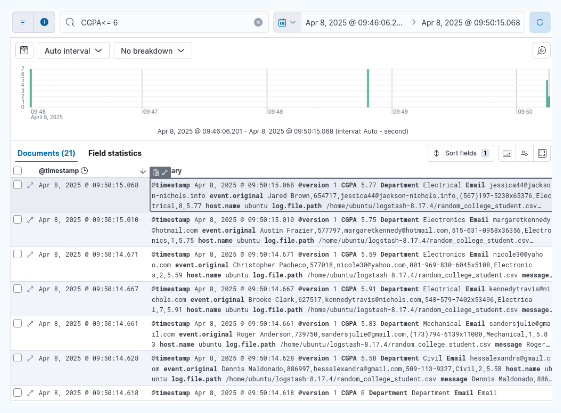
Task: Click the summary cell with CGPA 5.77 Electrical
Action: click(351, 195)
